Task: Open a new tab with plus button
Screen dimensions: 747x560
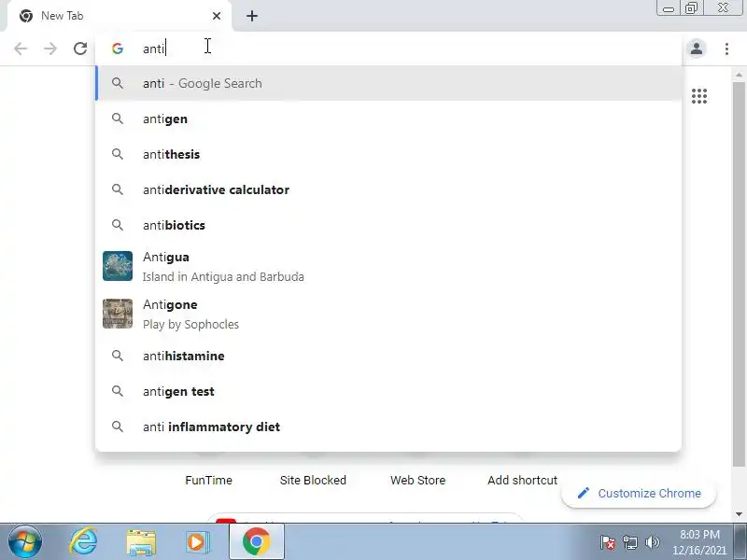Action: (x=252, y=16)
